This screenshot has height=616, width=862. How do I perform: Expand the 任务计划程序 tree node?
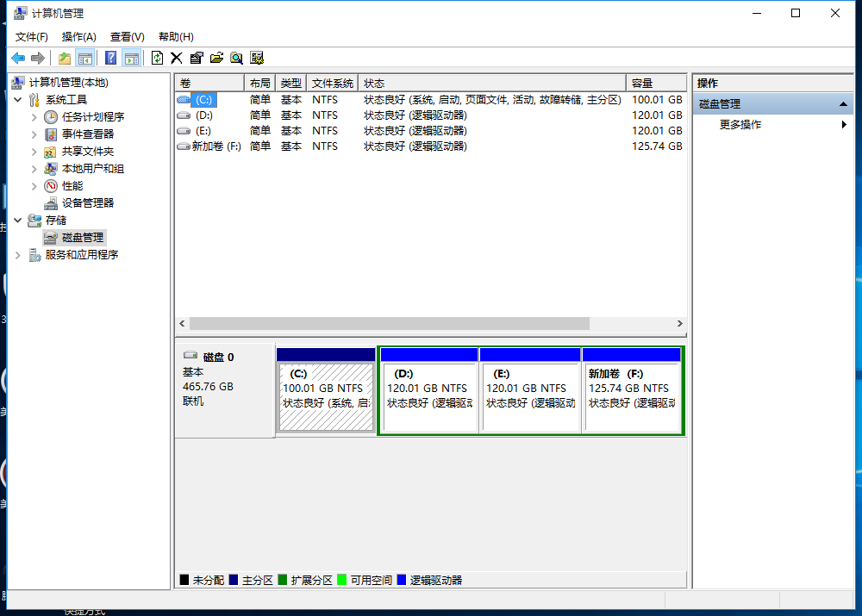point(34,117)
